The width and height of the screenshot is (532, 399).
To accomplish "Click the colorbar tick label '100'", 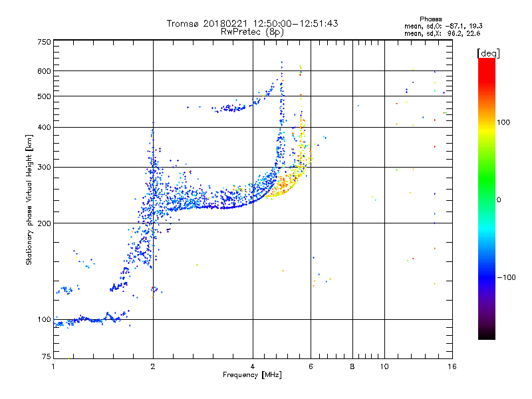I will coord(503,122).
